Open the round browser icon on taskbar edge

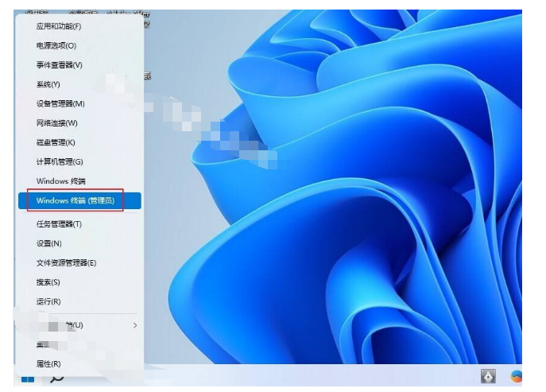pyautogui.click(x=517, y=376)
